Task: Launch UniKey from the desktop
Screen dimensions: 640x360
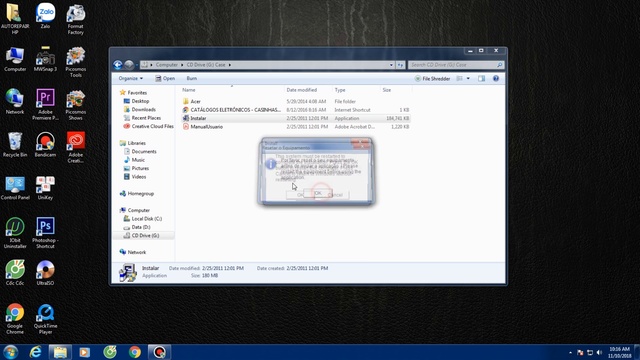Action: pos(45,188)
